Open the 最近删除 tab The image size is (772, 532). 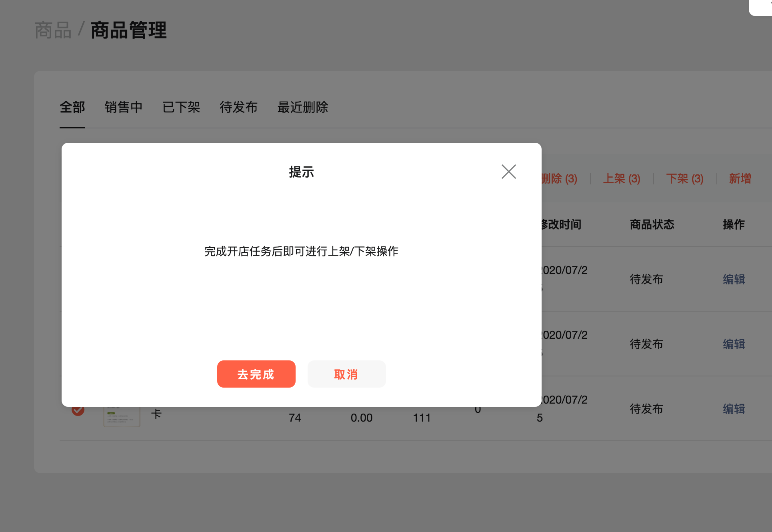tap(303, 107)
